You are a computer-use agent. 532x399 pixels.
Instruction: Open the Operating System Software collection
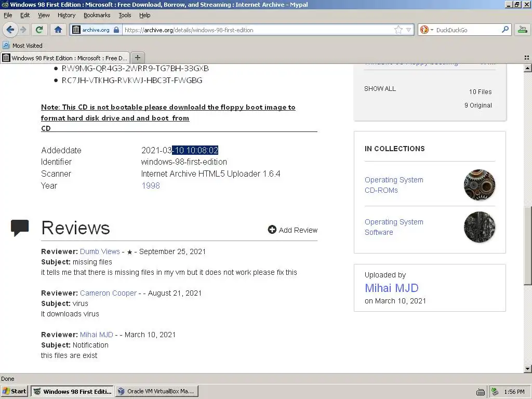tap(394, 227)
